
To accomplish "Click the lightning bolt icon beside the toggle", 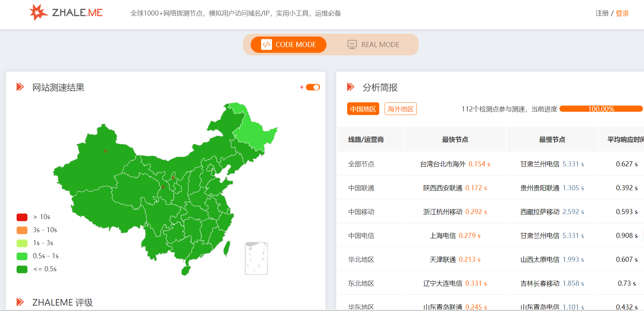I will coord(302,87).
